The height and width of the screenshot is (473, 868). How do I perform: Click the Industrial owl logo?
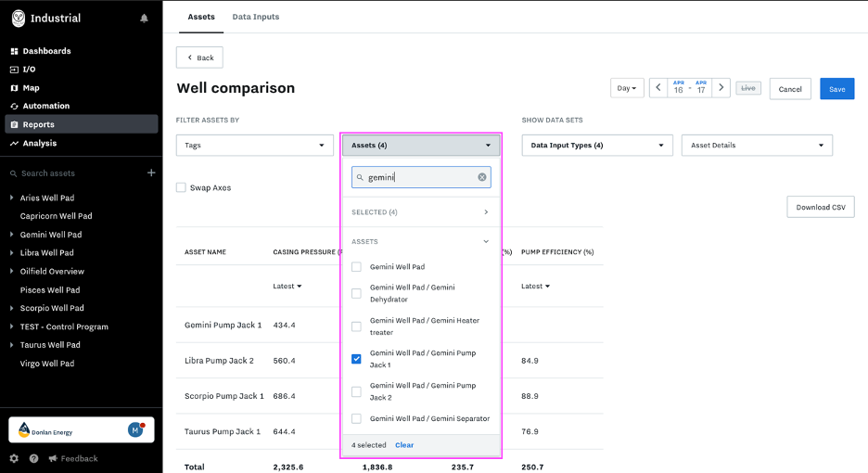[x=19, y=19]
